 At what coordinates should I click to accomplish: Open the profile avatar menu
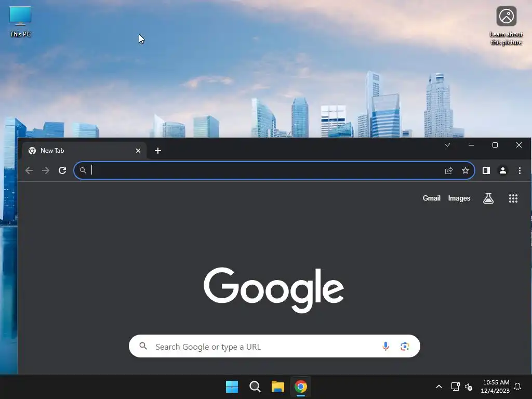503,170
